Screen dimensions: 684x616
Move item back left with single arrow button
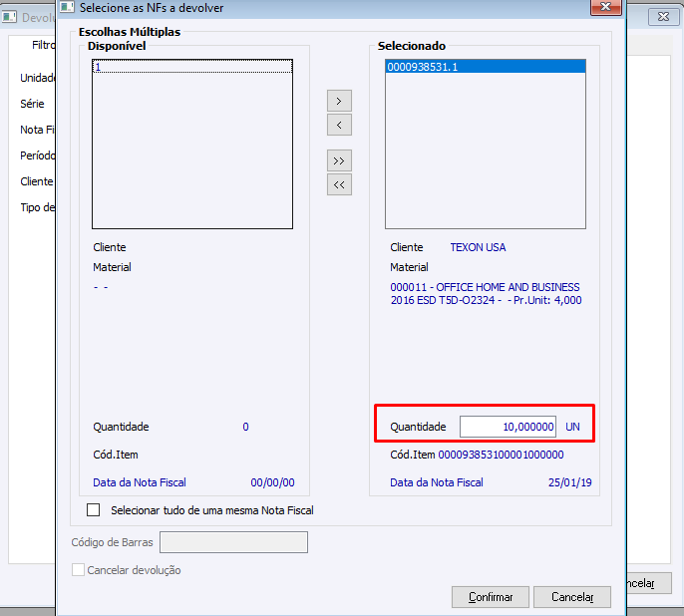[x=339, y=125]
